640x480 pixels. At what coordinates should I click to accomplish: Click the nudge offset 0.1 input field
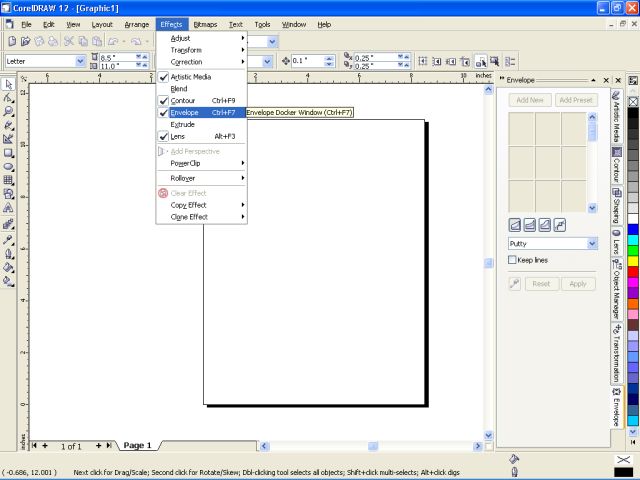pyautogui.click(x=308, y=61)
